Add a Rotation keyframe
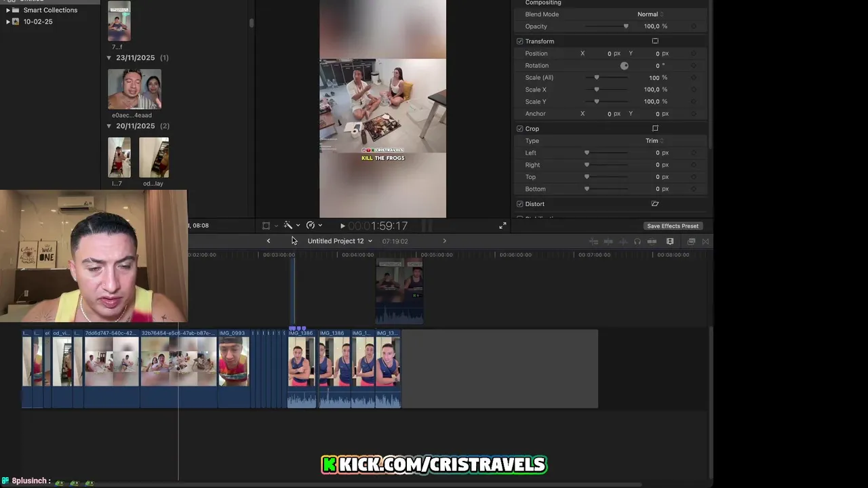The width and height of the screenshot is (868, 488). (693, 66)
